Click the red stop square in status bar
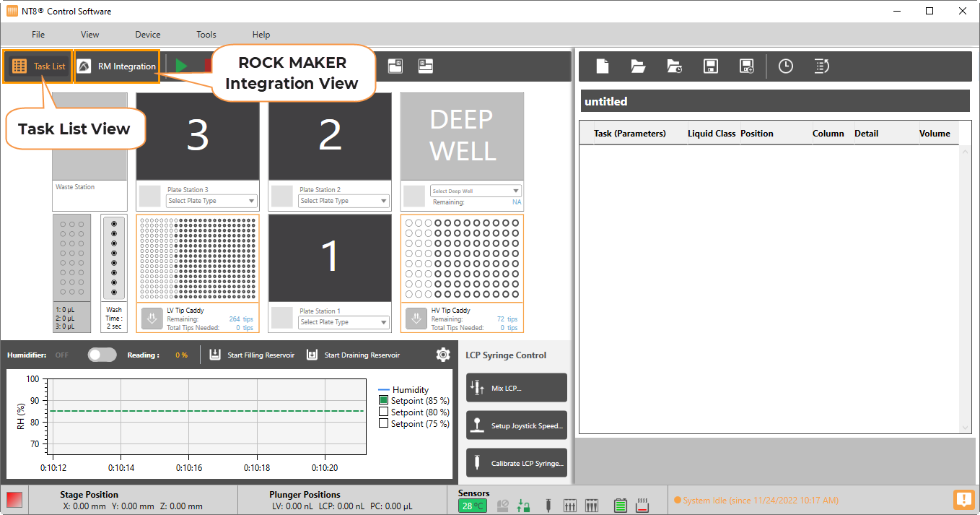Screen dimensions: 980x515 point(14,500)
